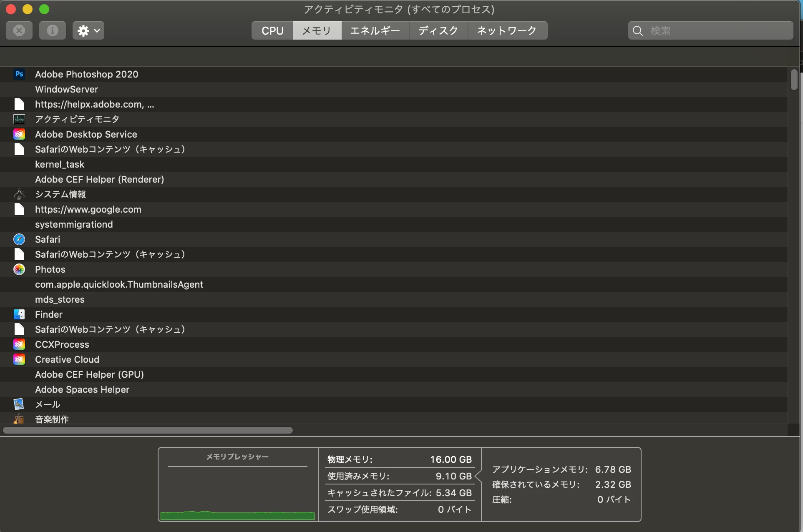The image size is (803, 532).
Task: Switch to the CPU tab
Action: [272, 30]
